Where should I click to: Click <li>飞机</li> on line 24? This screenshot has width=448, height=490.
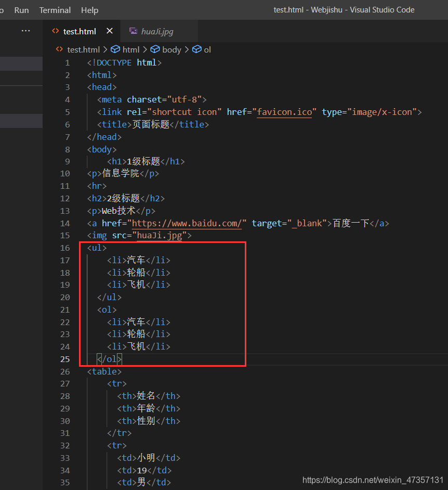(x=139, y=346)
